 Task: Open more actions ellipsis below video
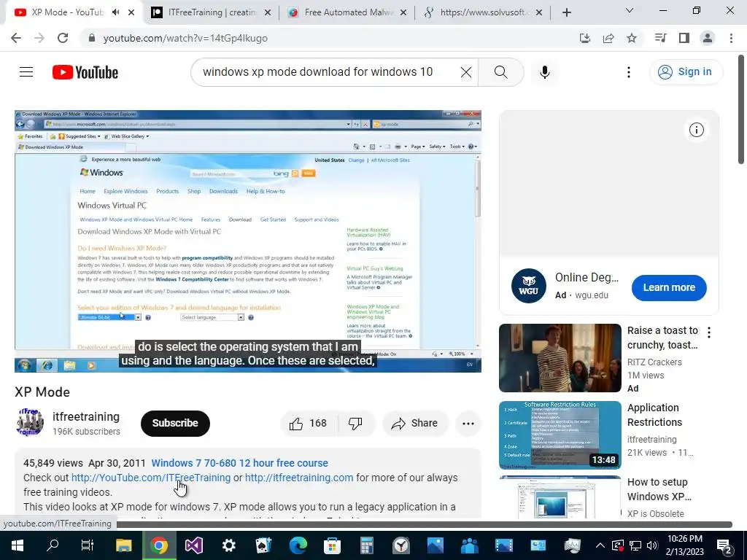(x=468, y=424)
